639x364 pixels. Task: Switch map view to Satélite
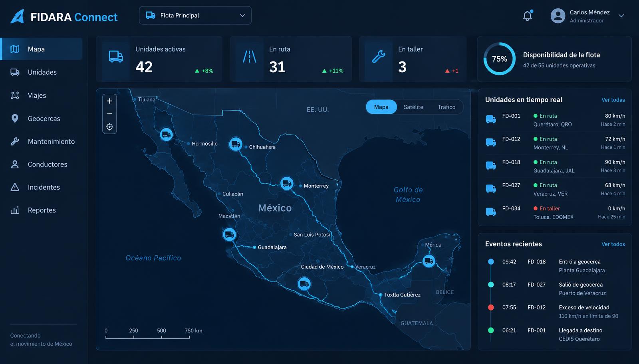[413, 107]
